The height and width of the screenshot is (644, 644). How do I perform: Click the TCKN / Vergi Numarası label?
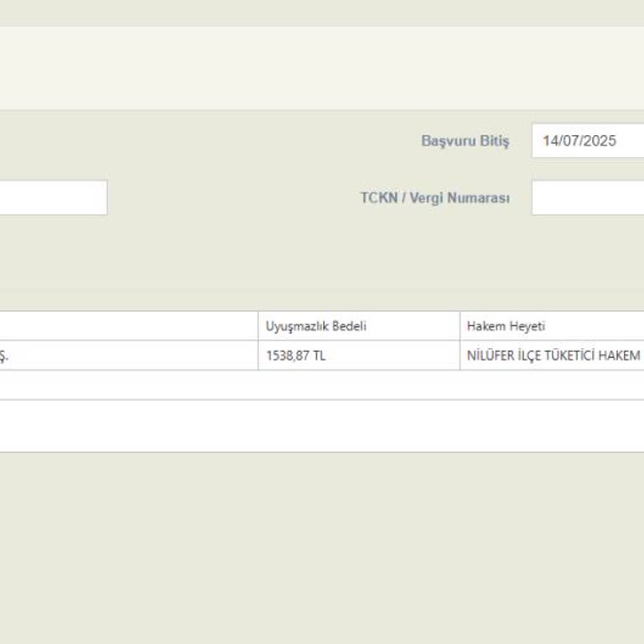pyautogui.click(x=435, y=198)
